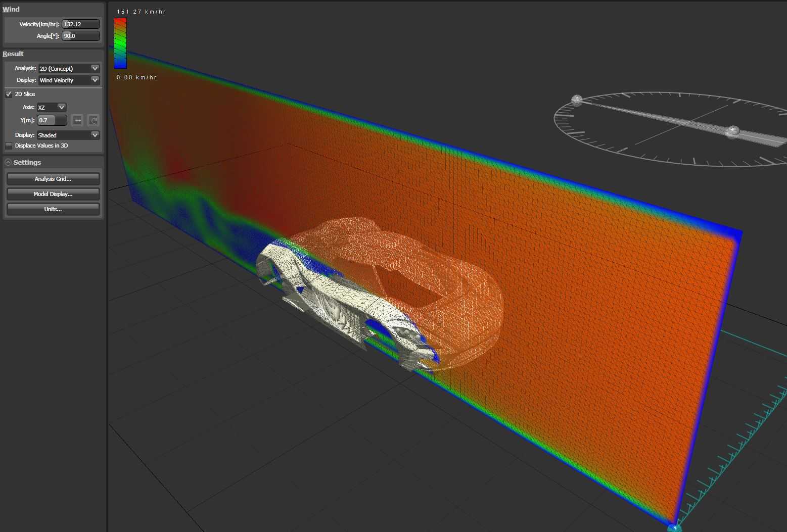Screen dimensions: 787x532
Task: Click the 151.27 km/hr legend maximum label
Action: click(x=141, y=12)
